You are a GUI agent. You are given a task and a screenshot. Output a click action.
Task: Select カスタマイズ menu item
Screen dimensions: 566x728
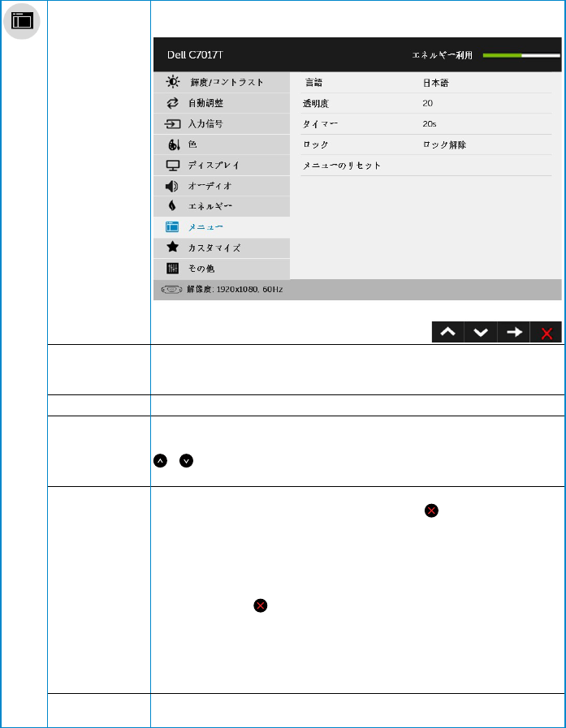click(222, 248)
